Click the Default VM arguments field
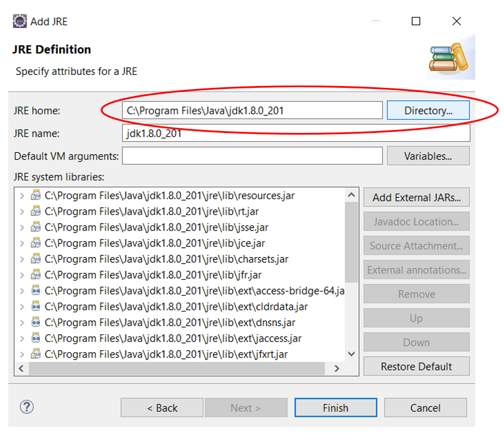The image size is (504, 435). pyautogui.click(x=252, y=156)
